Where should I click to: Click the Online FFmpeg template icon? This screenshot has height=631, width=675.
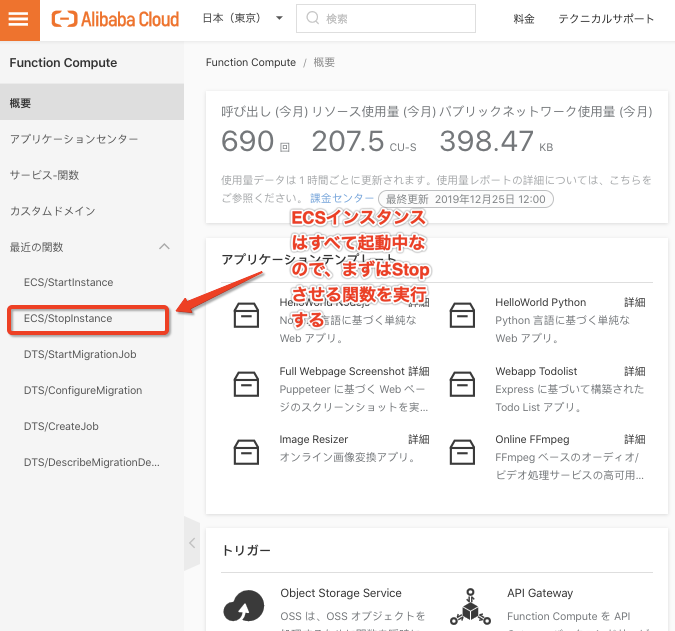(462, 451)
